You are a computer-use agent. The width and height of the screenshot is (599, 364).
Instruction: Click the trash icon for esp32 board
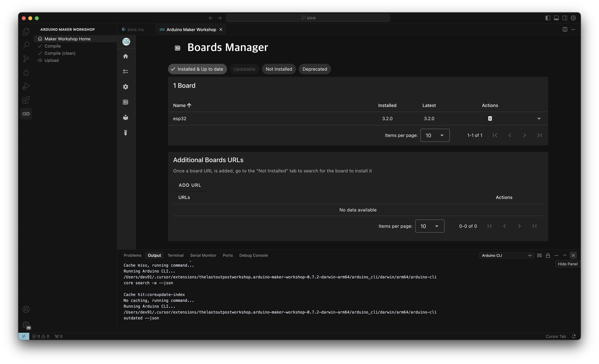click(490, 118)
